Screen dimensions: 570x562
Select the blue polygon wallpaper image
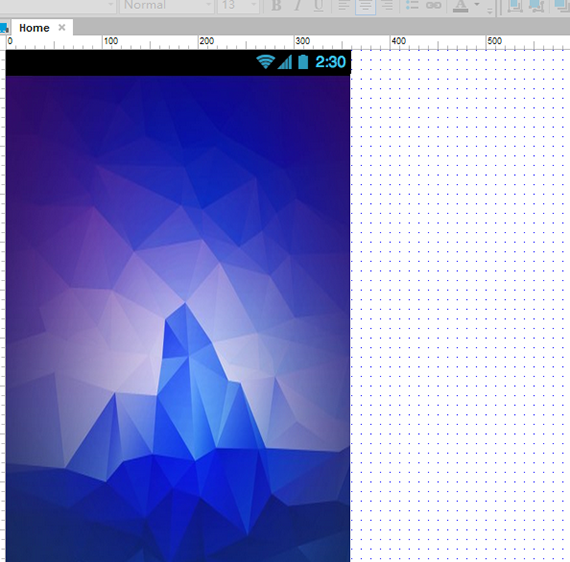(x=178, y=319)
